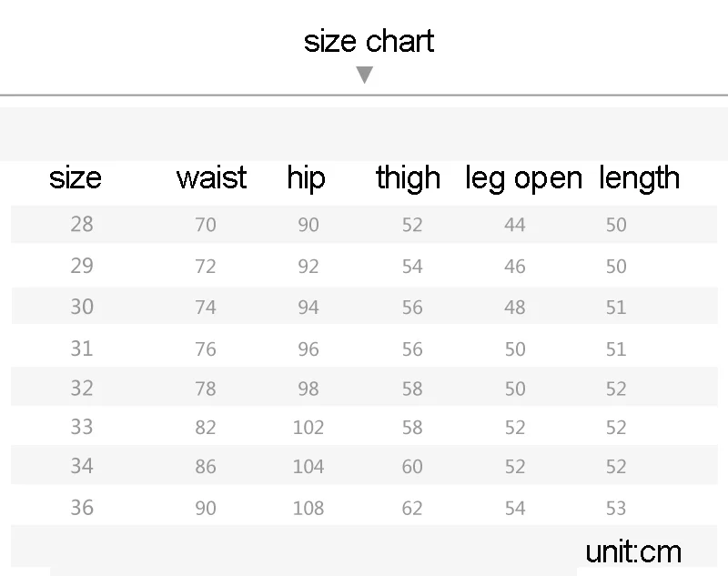
Task: Click the 'leg open' column header
Action: (524, 178)
